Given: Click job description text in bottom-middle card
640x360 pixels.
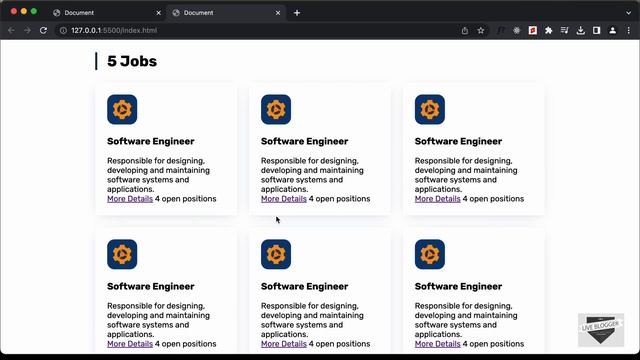Looking at the screenshot, I should tap(312, 320).
